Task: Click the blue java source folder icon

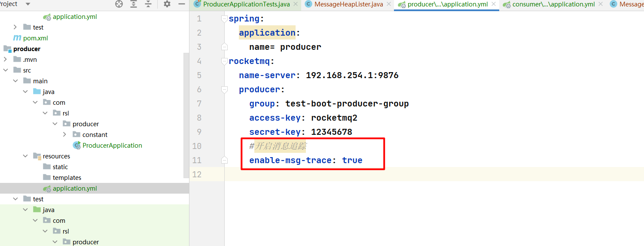Action: 37,91
